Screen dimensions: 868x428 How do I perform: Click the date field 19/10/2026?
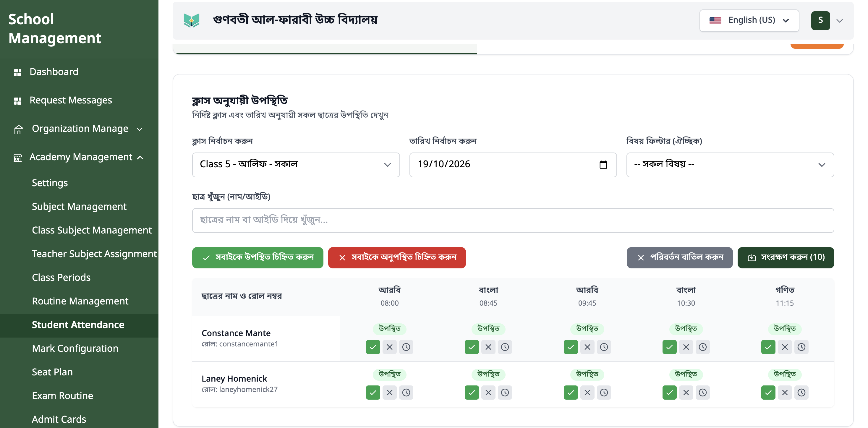513,164
